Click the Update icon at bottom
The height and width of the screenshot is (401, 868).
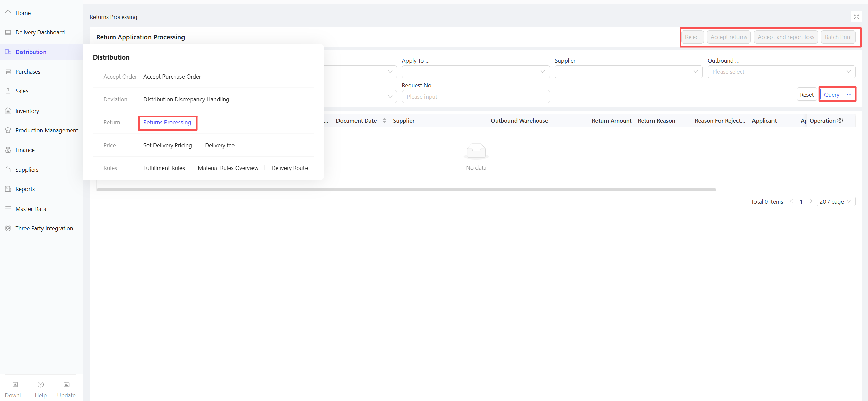pos(66,384)
